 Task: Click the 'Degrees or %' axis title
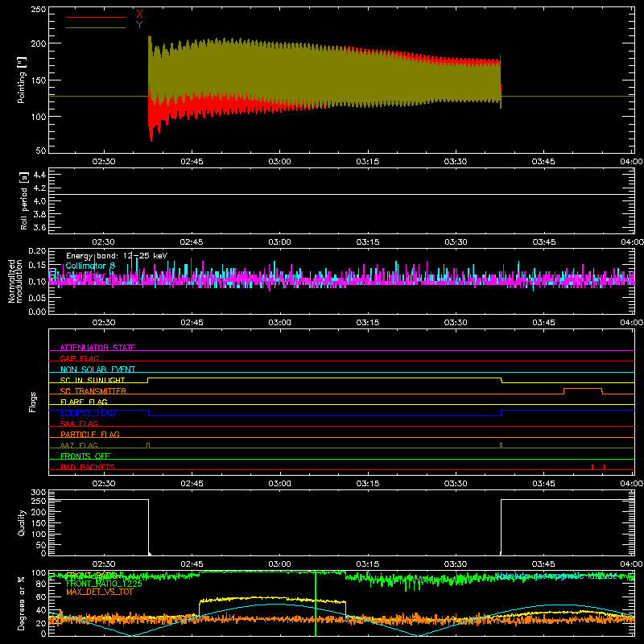(x=22, y=603)
